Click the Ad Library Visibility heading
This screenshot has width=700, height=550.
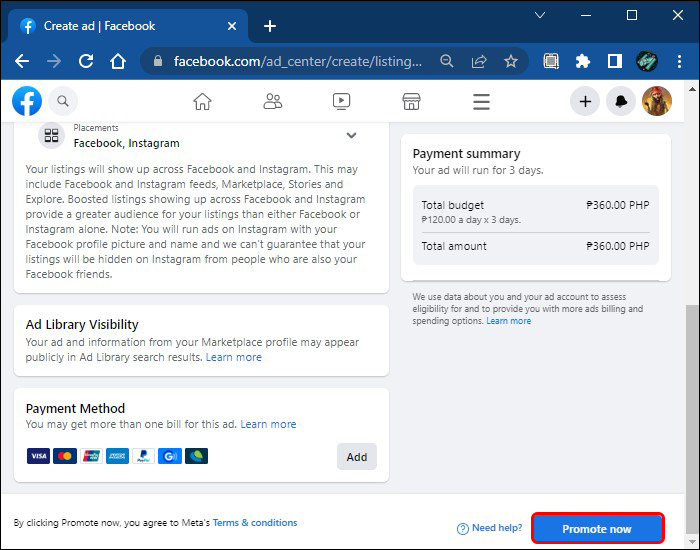82,325
